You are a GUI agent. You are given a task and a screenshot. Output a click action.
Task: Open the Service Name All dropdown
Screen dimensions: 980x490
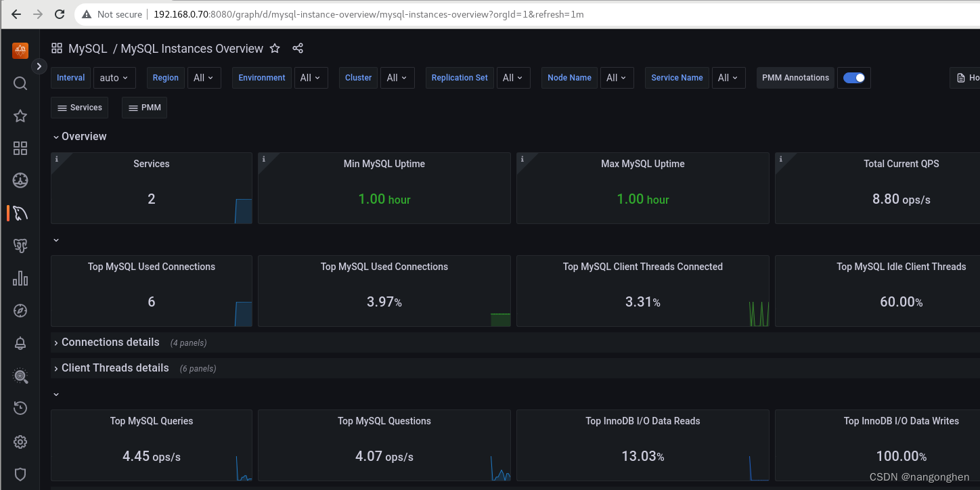click(x=729, y=78)
